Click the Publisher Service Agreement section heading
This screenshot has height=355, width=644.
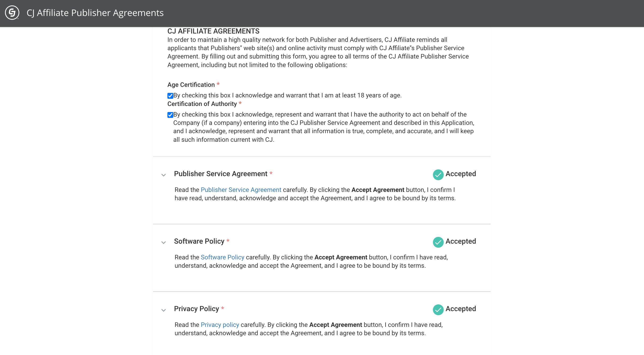click(221, 174)
